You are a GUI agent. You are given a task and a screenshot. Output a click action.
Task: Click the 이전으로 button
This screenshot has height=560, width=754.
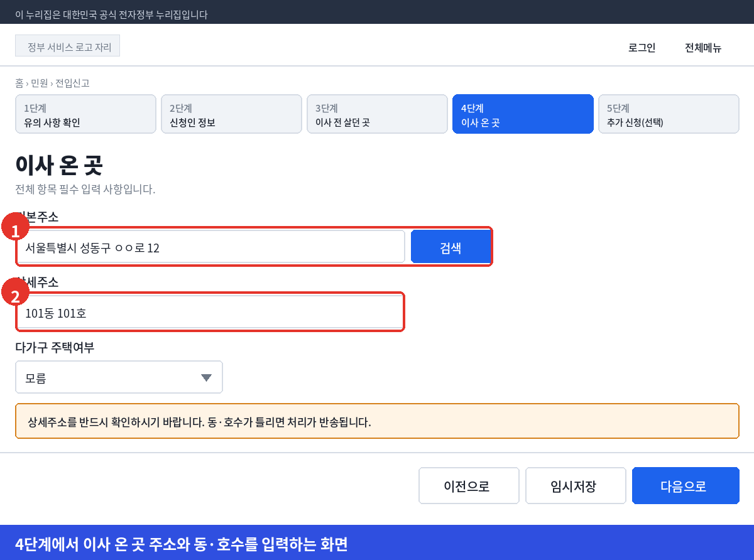click(x=469, y=486)
